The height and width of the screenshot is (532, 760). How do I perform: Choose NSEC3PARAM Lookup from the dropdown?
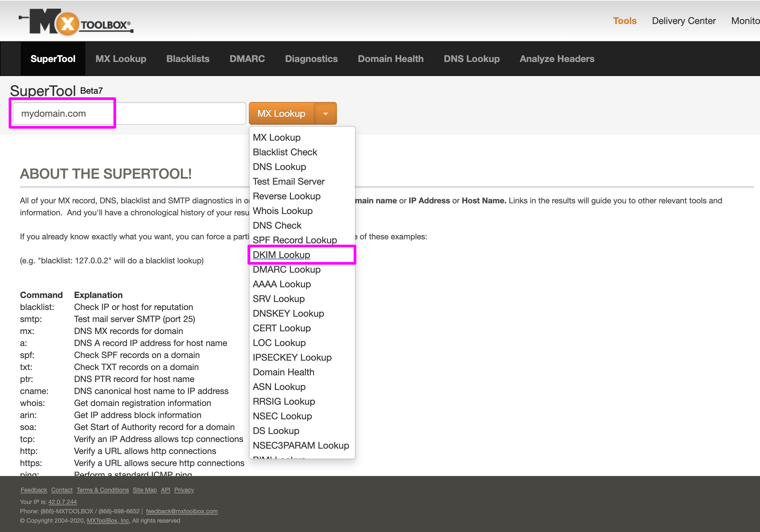301,445
